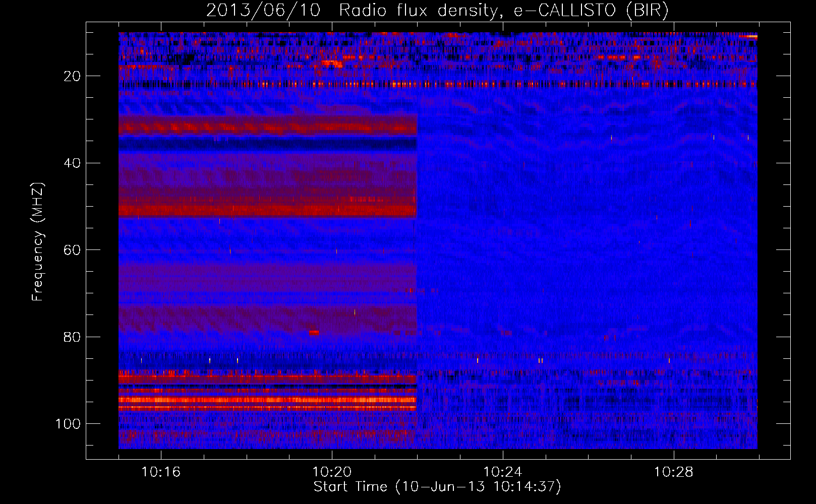Click the "Frequency (MHZ)" axis label
816x504 pixels.
tap(38, 241)
